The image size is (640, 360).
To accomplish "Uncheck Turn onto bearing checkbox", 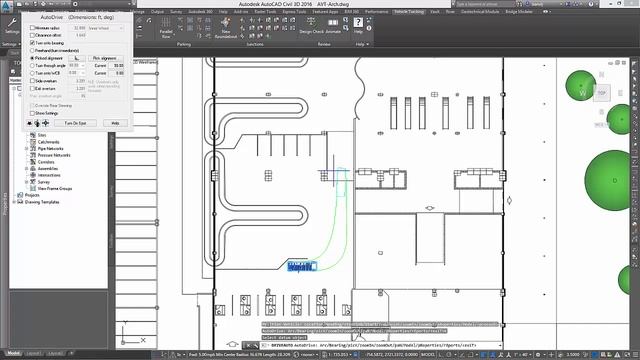I will pos(32,43).
